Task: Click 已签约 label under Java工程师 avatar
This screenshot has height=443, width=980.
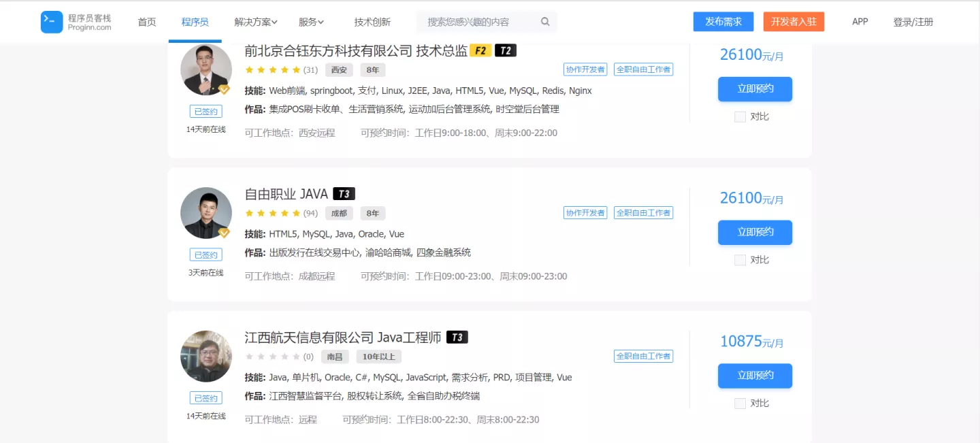Action: pos(206,399)
